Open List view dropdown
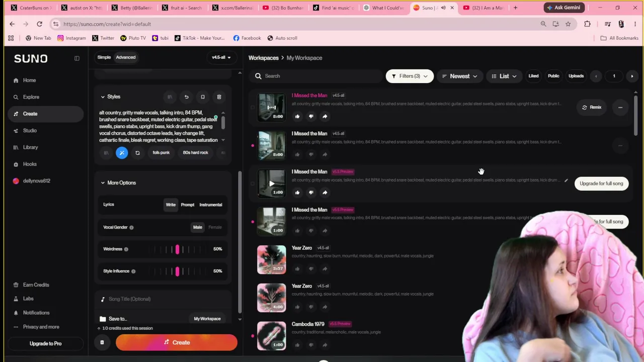The height and width of the screenshot is (362, 644). pos(504,76)
